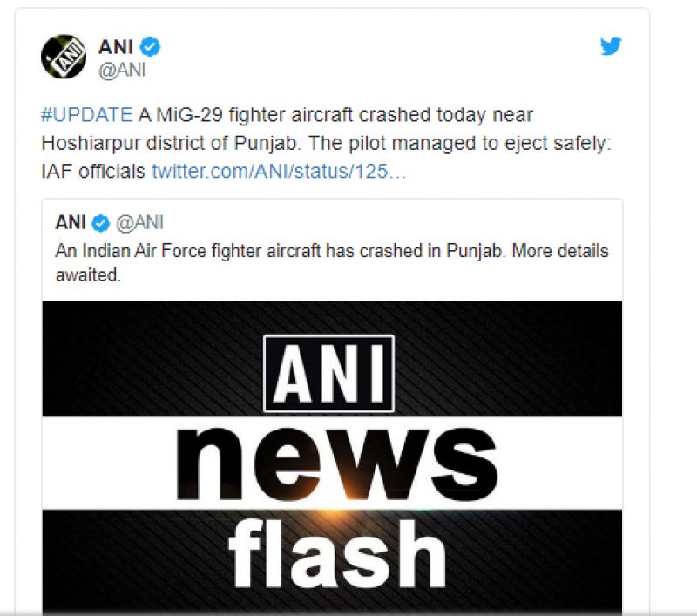Click the Twitter bird logo

(x=612, y=46)
